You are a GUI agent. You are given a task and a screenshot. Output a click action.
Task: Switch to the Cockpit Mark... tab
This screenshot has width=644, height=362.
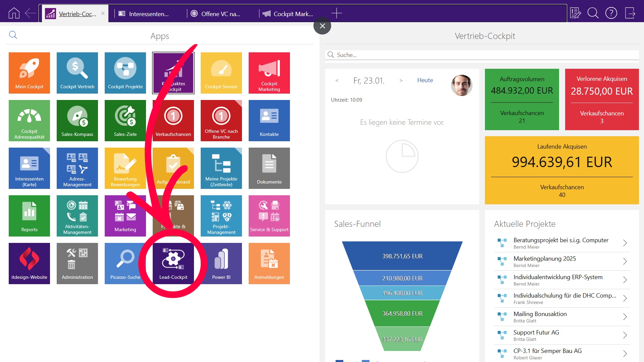pos(293,14)
